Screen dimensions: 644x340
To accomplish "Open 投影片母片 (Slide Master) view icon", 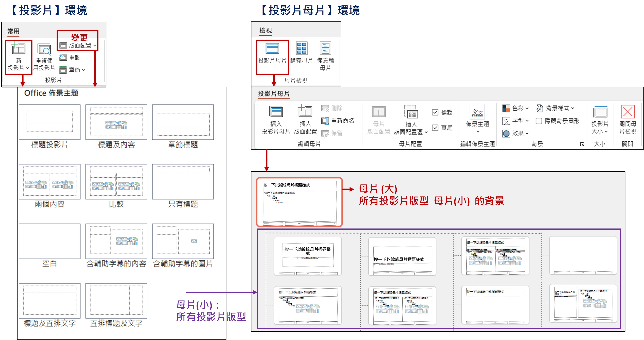I will click(x=272, y=48).
